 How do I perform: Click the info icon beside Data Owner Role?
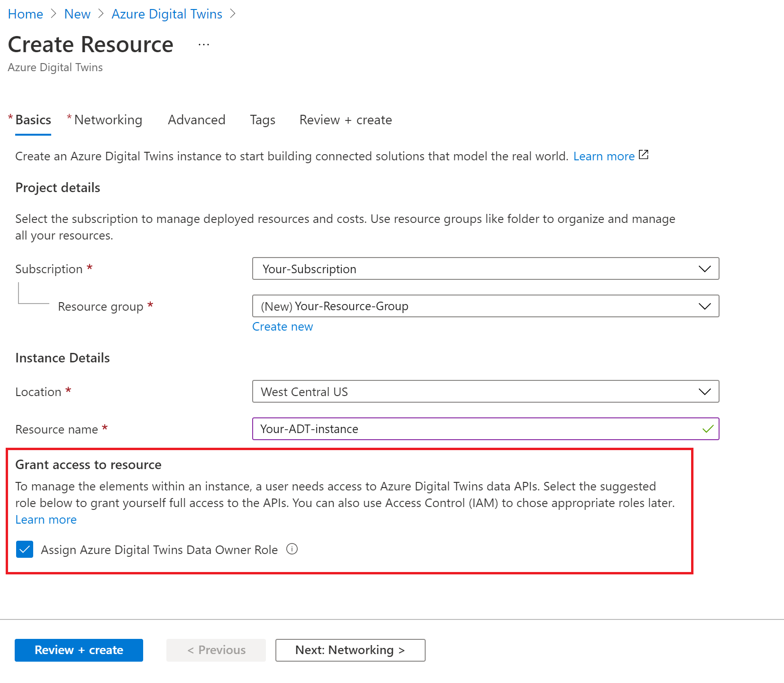pyautogui.click(x=292, y=549)
